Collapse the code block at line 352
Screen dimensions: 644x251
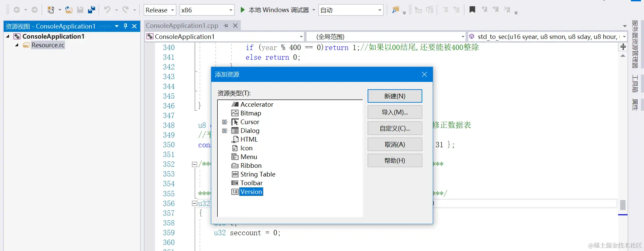point(194,164)
